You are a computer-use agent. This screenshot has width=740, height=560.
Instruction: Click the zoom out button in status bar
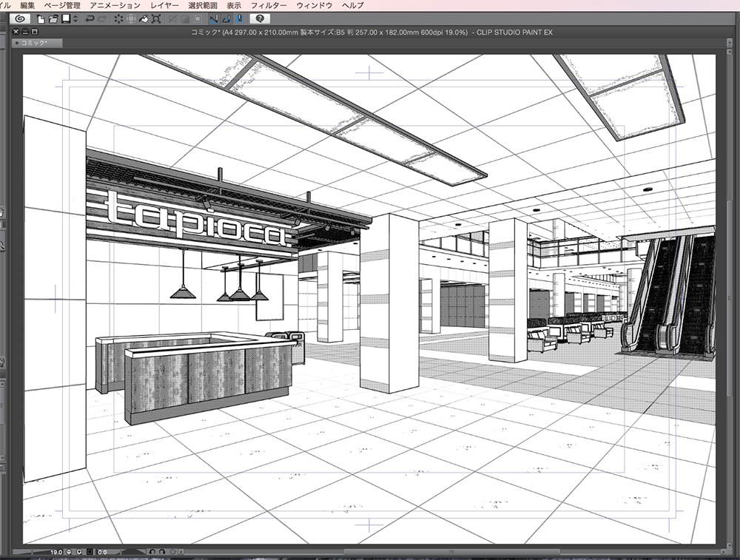(x=70, y=552)
